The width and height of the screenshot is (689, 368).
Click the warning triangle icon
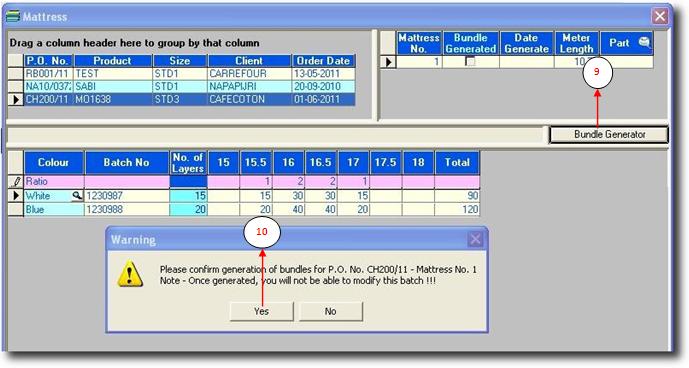point(130,273)
